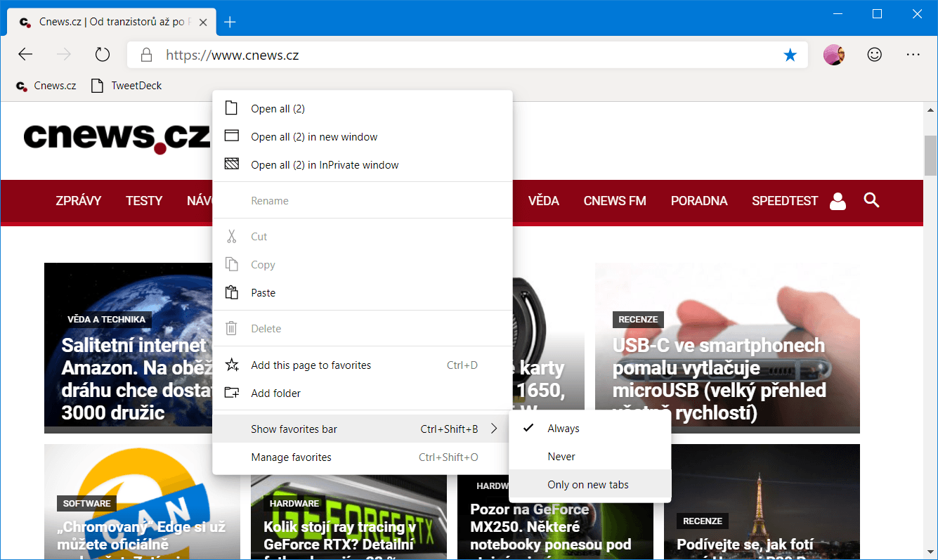Click the Add to favorites star icon
Viewport: 938px width, 560px height.
point(791,54)
